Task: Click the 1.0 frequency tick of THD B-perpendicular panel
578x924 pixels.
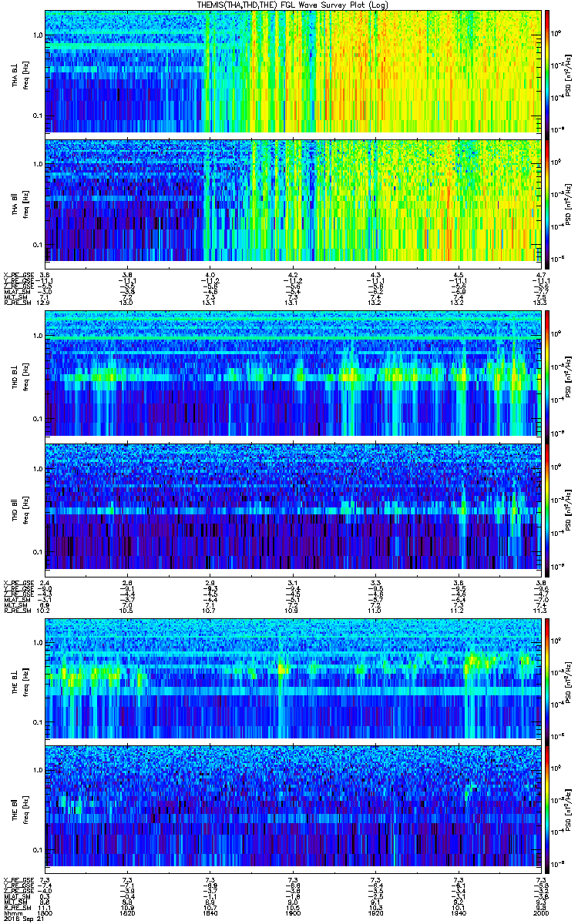Action: click(37, 336)
